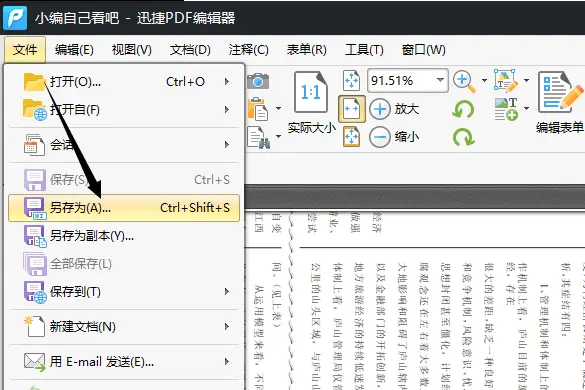This screenshot has width=585, height=390.
Task: Open the paste icon dropdown arrow
Action: tap(278, 109)
